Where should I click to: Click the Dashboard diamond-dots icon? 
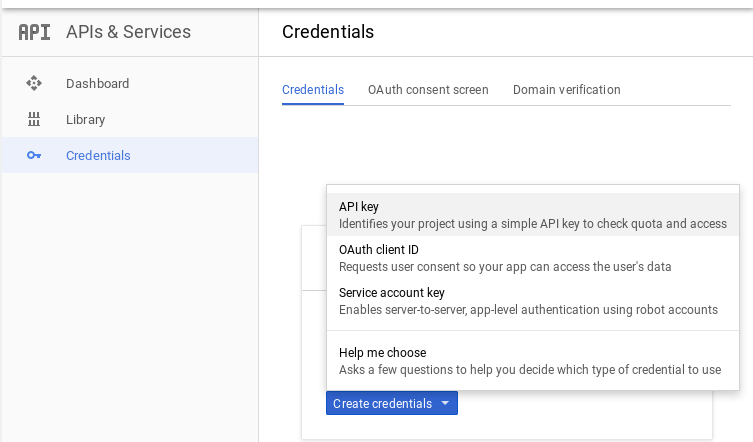34,83
